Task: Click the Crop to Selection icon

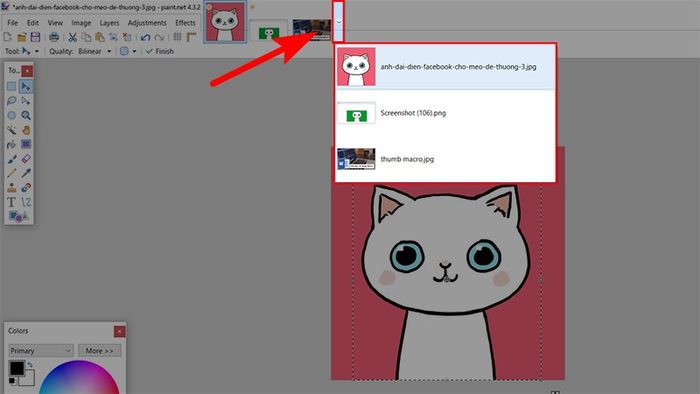Action: pyautogui.click(x=113, y=37)
